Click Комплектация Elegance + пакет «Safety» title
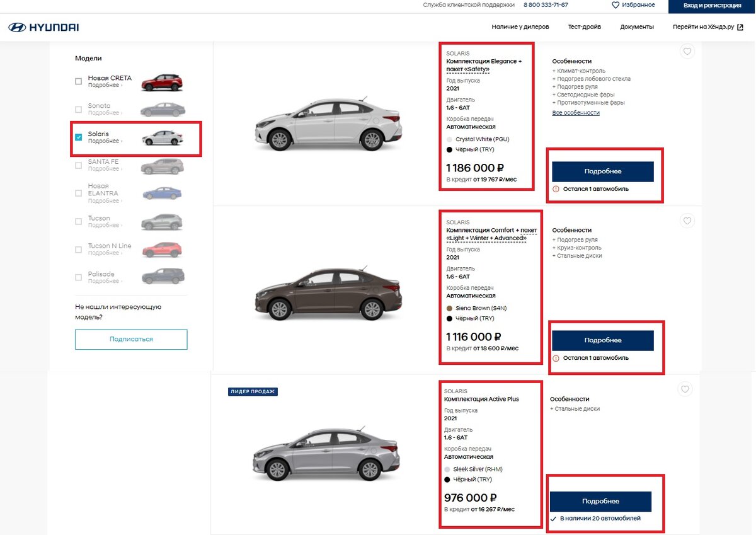Viewport: 756px width, 535px height. coord(484,65)
